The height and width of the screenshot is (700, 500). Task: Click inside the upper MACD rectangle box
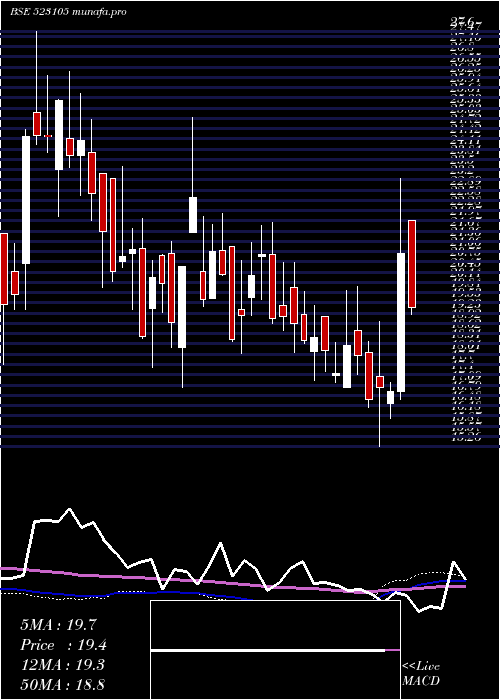(275, 625)
